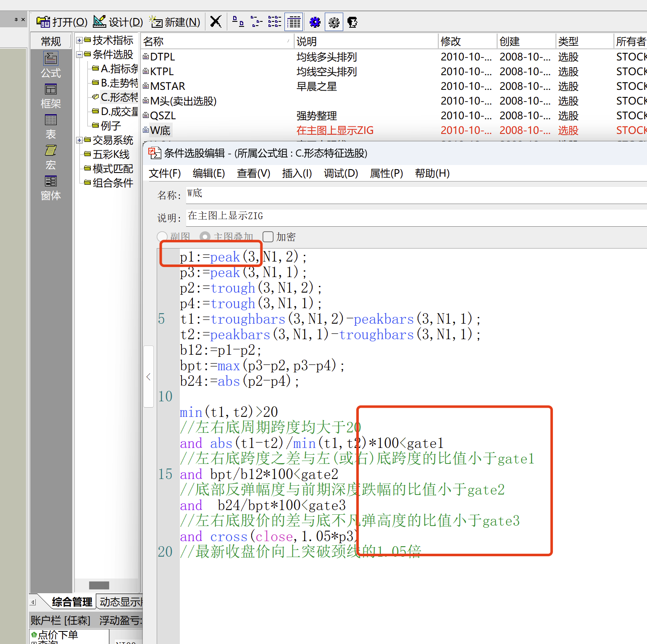Select the 副图 radio button

pos(162,237)
